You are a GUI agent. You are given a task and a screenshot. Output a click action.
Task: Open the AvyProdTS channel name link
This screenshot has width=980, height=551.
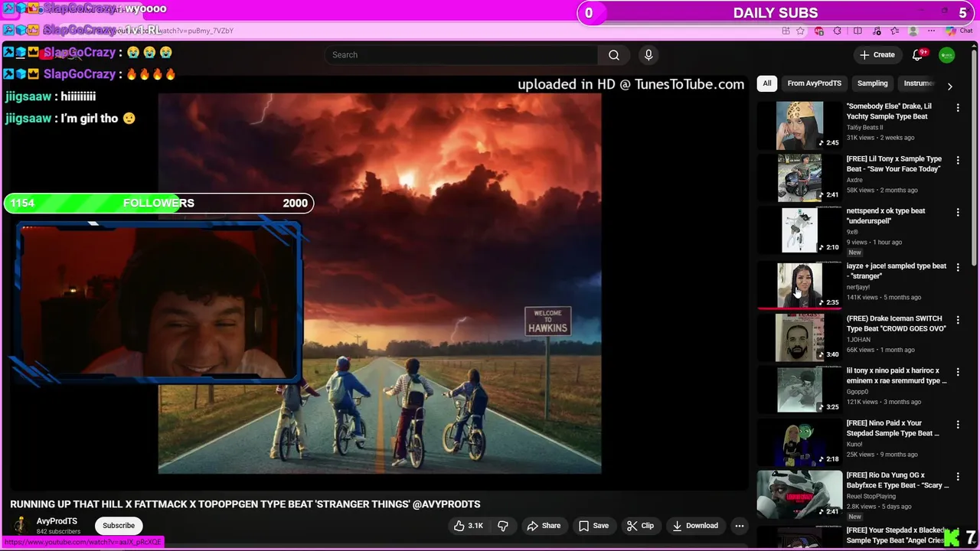[x=57, y=521]
